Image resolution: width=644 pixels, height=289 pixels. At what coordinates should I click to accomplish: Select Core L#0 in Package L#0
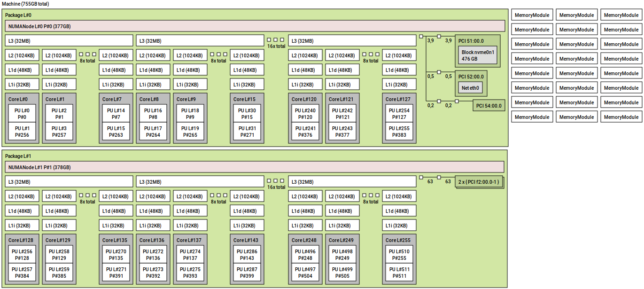click(22, 99)
